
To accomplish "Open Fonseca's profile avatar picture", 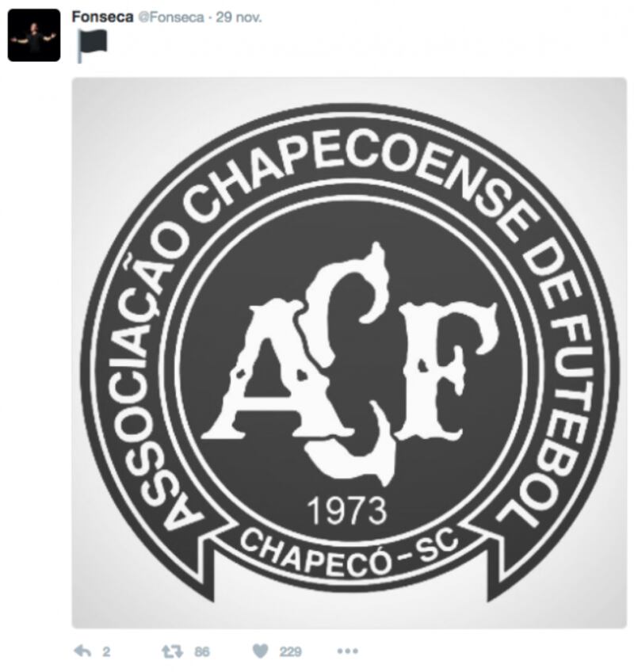I will [34, 35].
